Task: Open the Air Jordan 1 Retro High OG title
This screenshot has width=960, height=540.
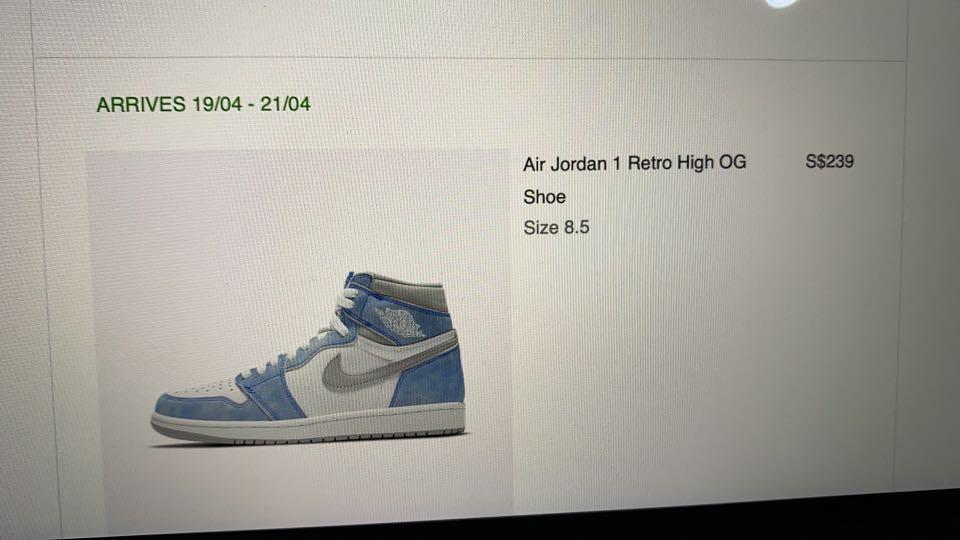Action: pyautogui.click(x=634, y=163)
